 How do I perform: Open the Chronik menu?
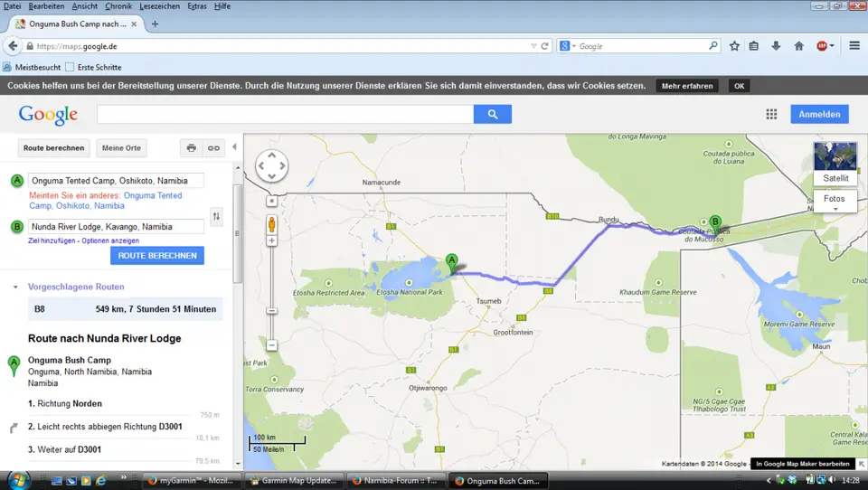118,6
